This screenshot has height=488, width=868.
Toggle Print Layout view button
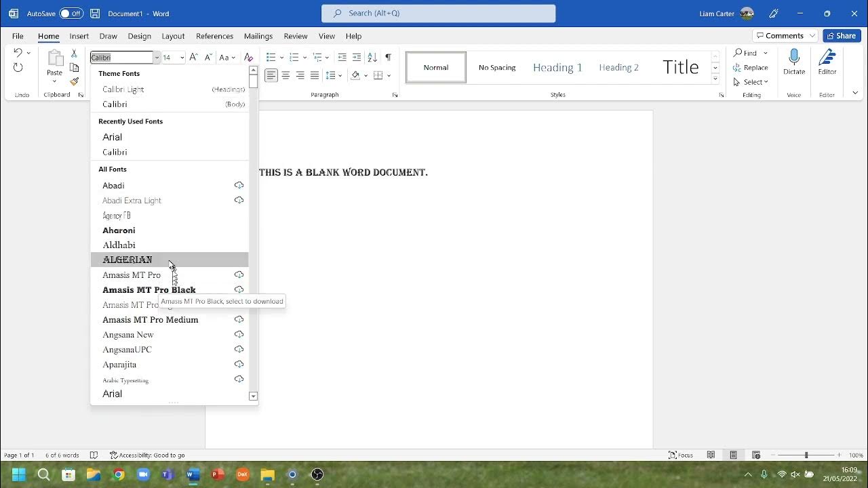point(733,455)
